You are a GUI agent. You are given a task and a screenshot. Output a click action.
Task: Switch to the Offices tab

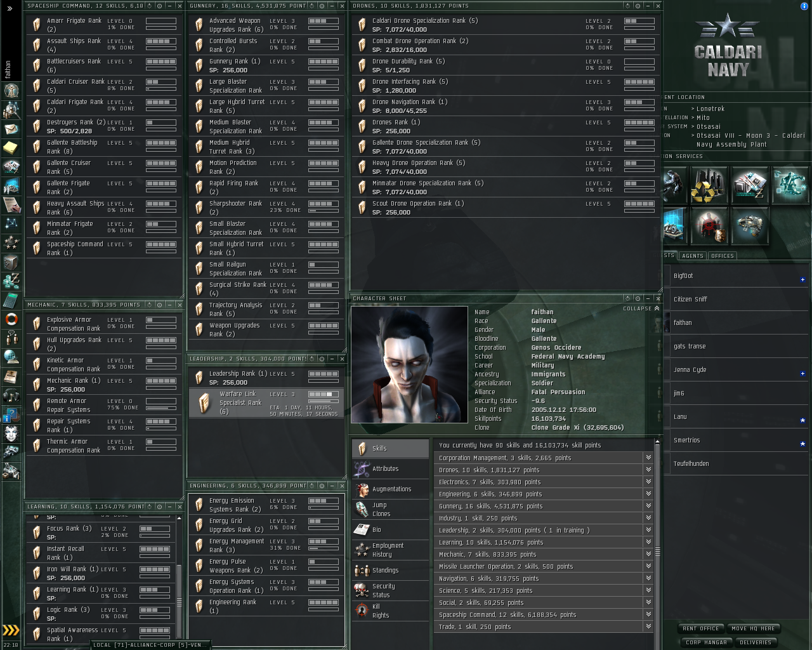722,256
